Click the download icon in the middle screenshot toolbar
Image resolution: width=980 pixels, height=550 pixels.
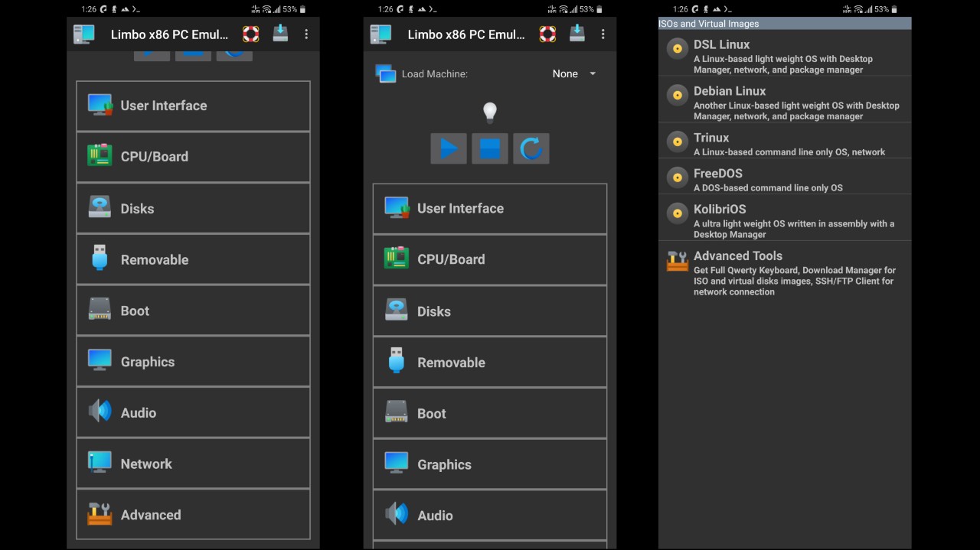577,34
